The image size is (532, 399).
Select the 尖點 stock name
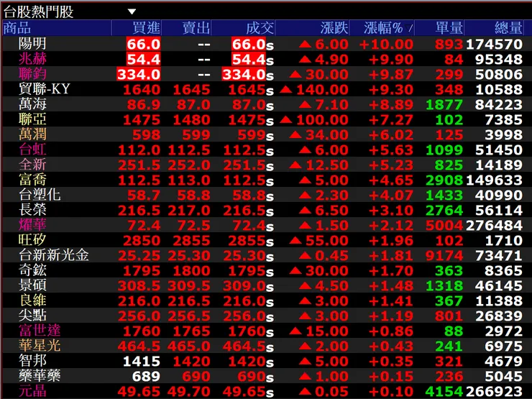[x=32, y=316]
